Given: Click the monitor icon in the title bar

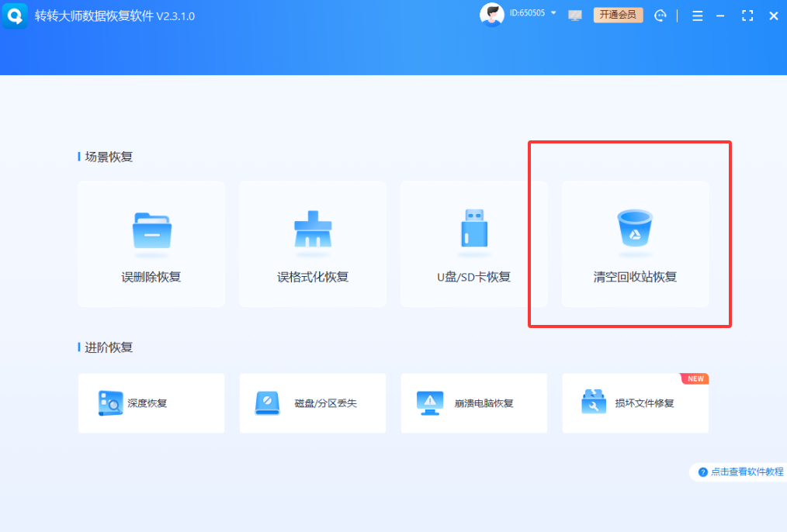Looking at the screenshot, I should [x=575, y=16].
